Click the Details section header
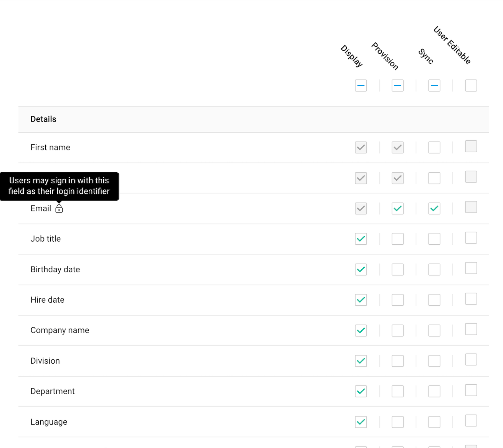The height and width of the screenshot is (448, 503). (x=43, y=119)
